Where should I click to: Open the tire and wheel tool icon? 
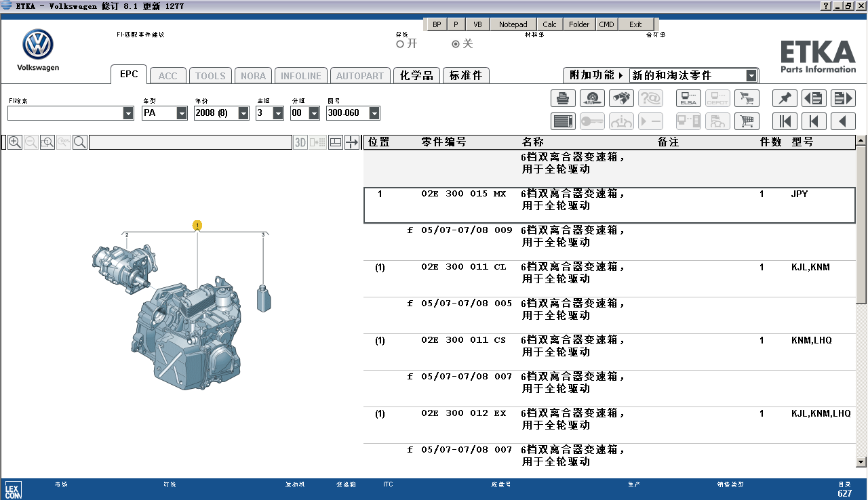coord(592,98)
